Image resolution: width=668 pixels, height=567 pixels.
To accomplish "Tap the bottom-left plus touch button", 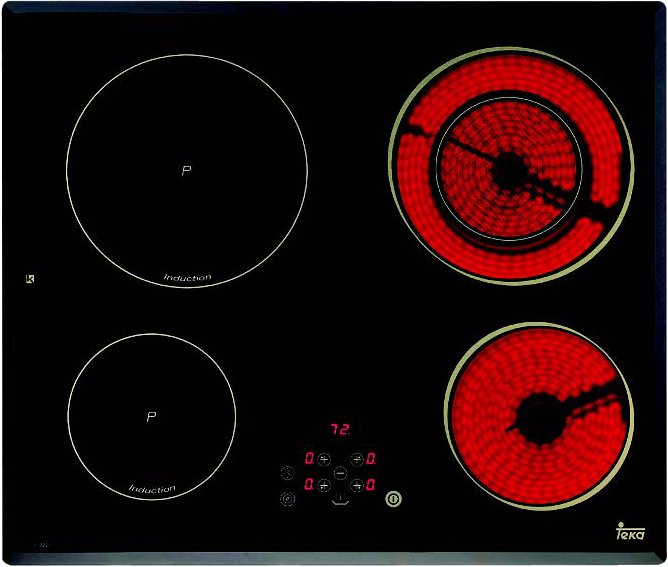I will coord(324,485).
